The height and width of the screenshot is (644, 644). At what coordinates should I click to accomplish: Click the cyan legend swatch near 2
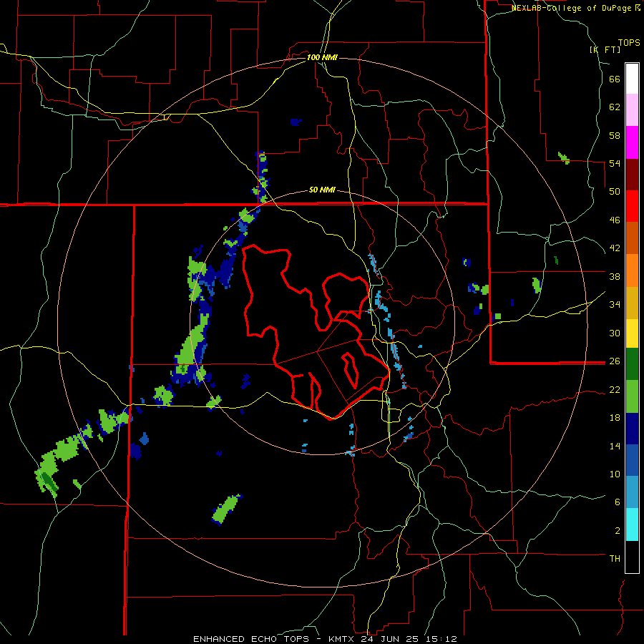632,525
